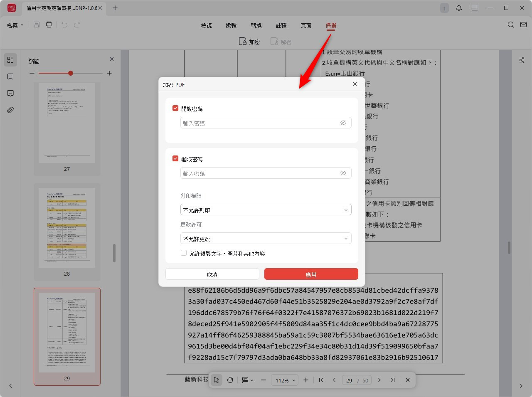Open the comments panel icon

tap(10, 93)
